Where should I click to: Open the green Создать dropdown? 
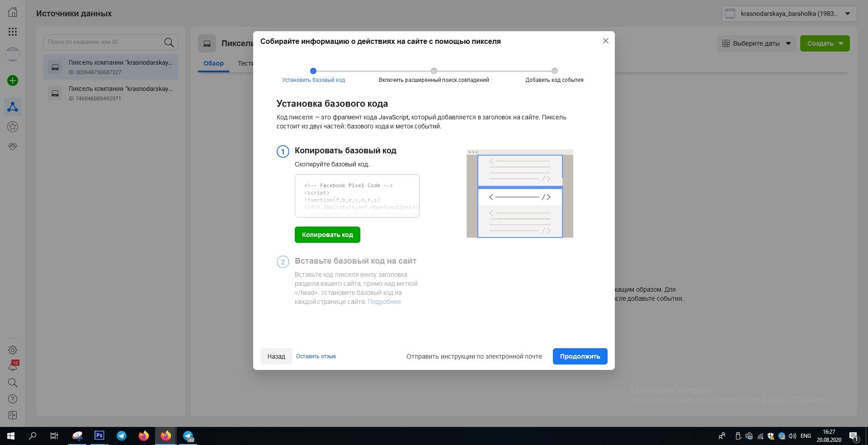pos(825,43)
